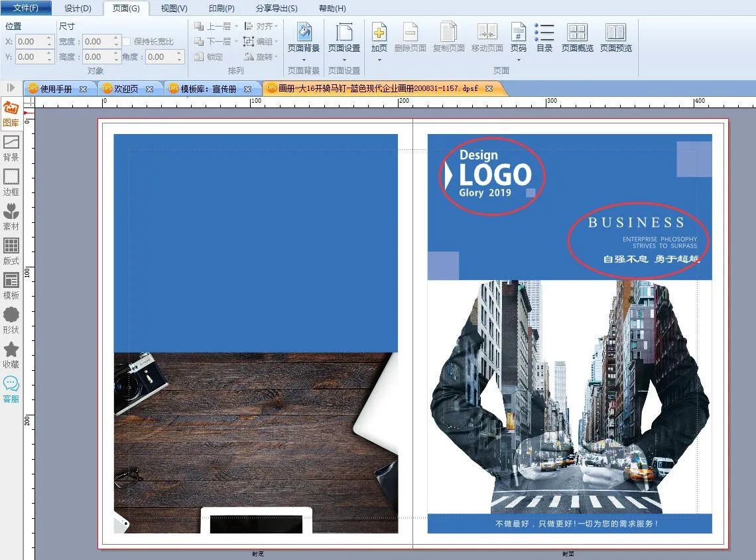Click the 编组 group objects icon
The height and width of the screenshot is (560, 756).
point(248,42)
